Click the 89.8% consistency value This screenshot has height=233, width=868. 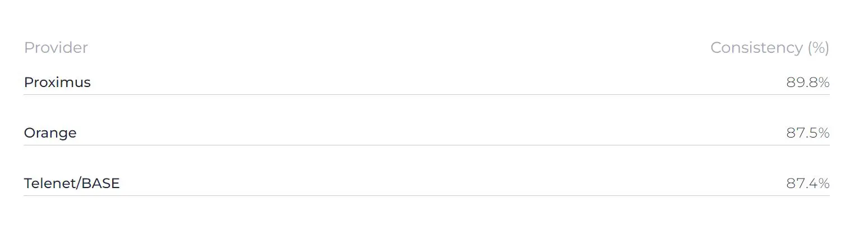pyautogui.click(x=807, y=83)
